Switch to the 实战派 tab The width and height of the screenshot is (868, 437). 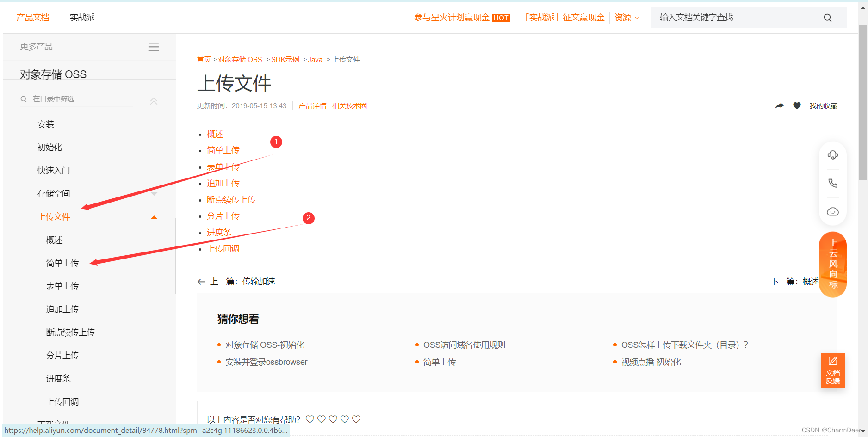tap(82, 18)
